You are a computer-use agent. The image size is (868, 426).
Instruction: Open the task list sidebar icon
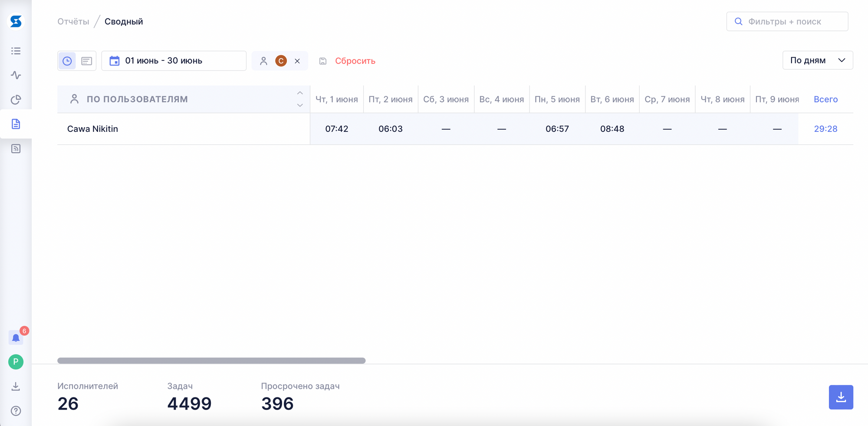[x=16, y=51]
